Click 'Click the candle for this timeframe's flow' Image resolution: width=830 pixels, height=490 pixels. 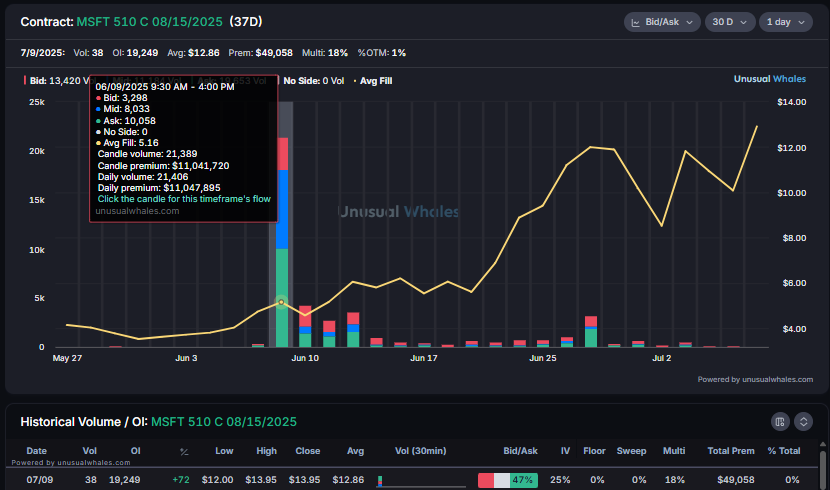[184, 199]
